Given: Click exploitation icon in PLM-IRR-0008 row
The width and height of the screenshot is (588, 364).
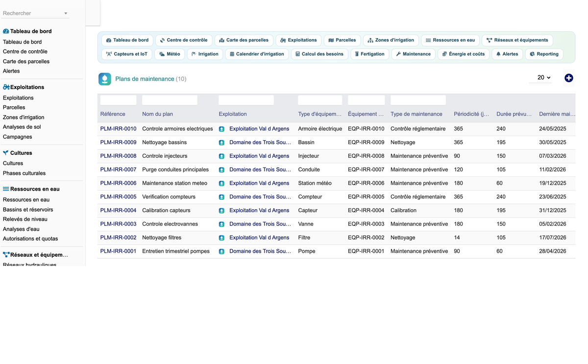Looking at the screenshot, I should 221,156.
